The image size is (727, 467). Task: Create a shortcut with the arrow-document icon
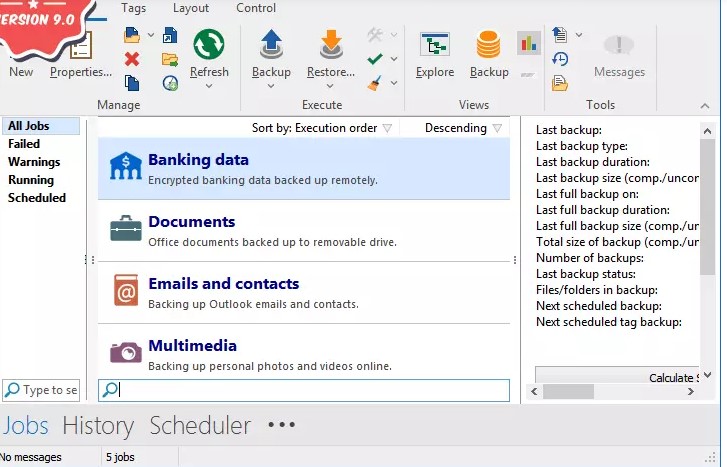pyautogui.click(x=170, y=35)
